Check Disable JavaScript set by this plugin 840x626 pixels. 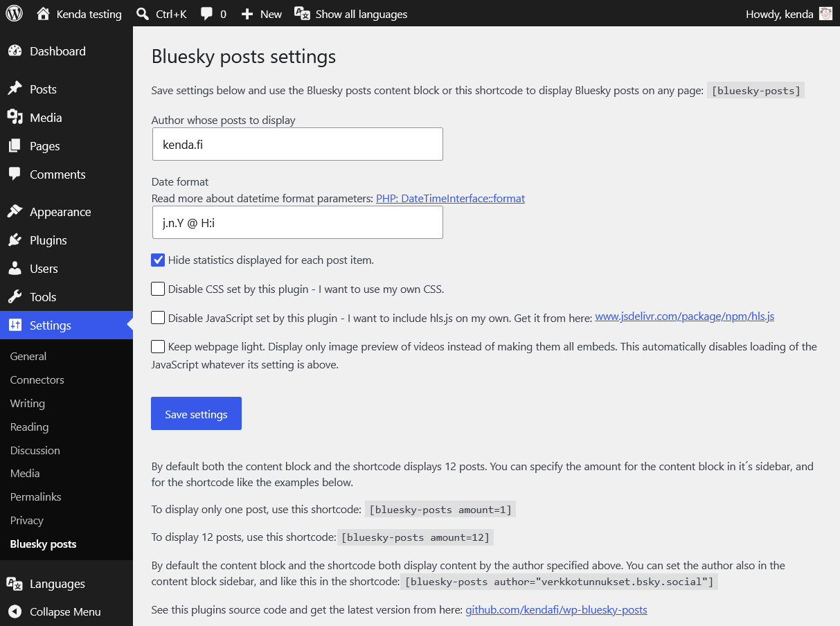[x=158, y=317]
